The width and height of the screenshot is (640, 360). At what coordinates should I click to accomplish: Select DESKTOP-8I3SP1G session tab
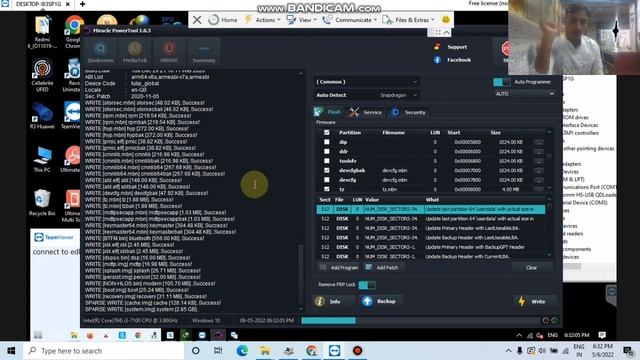point(38,4)
